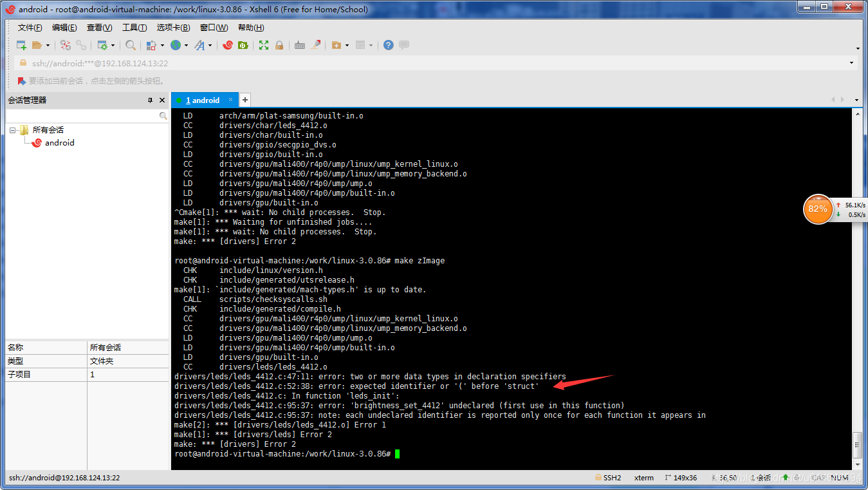Screen dimensions: 868x490
Task: Click the 子项目 property row label
Action: [x=19, y=375]
